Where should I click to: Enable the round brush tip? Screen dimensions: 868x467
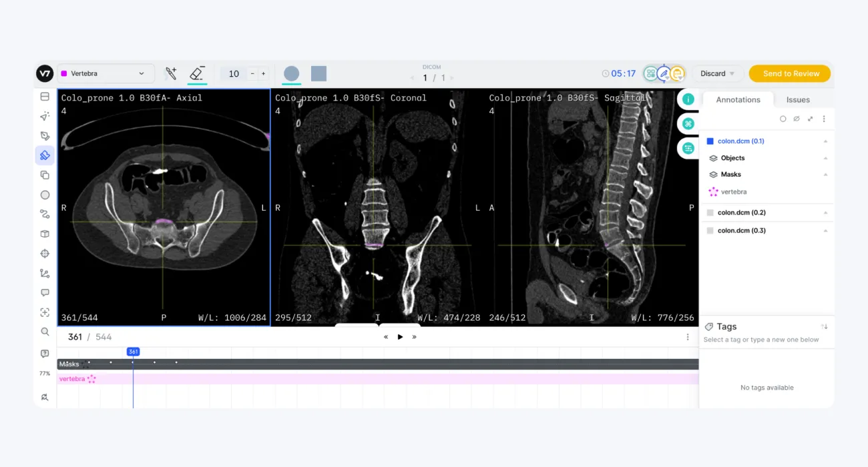[x=292, y=73]
